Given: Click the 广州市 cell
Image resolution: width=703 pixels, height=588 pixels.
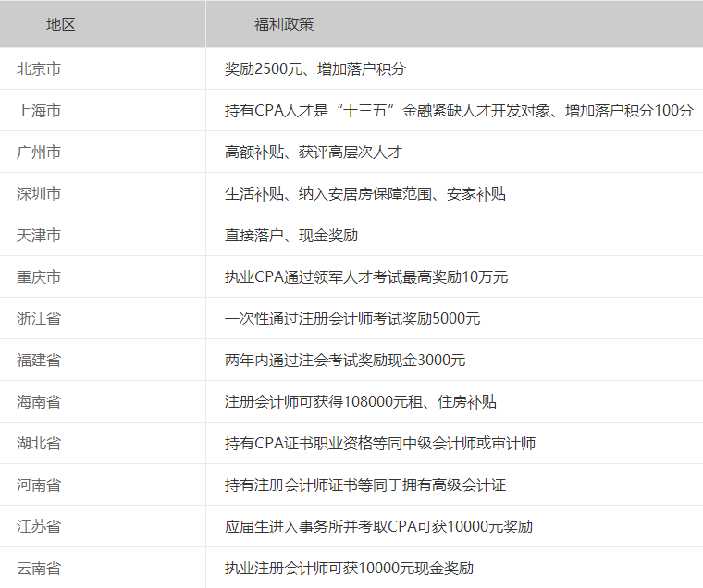Looking at the screenshot, I should click(x=39, y=152).
